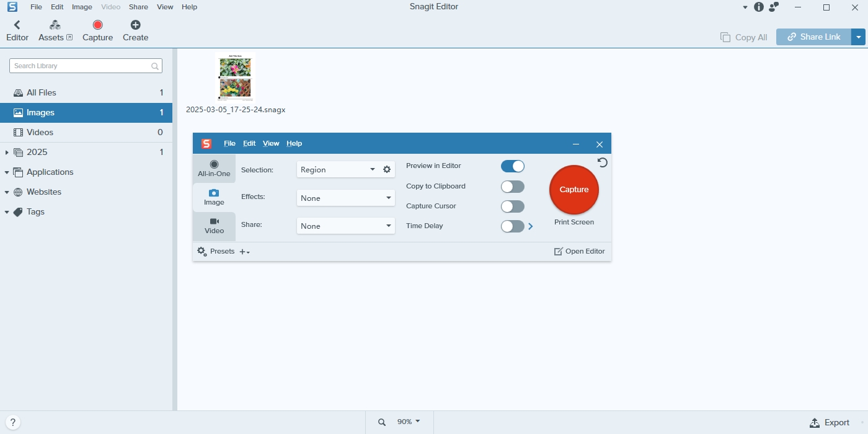
Task: Open Selection settings gear icon
Action: [x=387, y=169]
